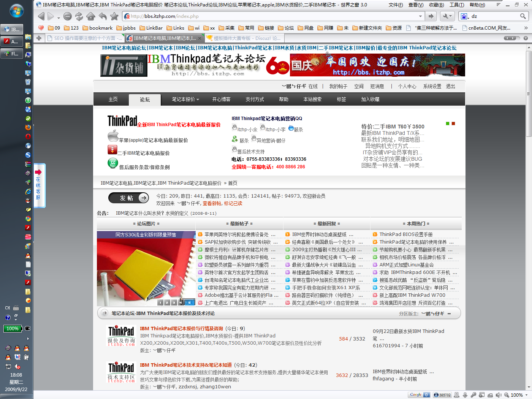Open the wrench tools button
Image resolution: width=532 pixels, height=399 pixels.
(447, 16)
